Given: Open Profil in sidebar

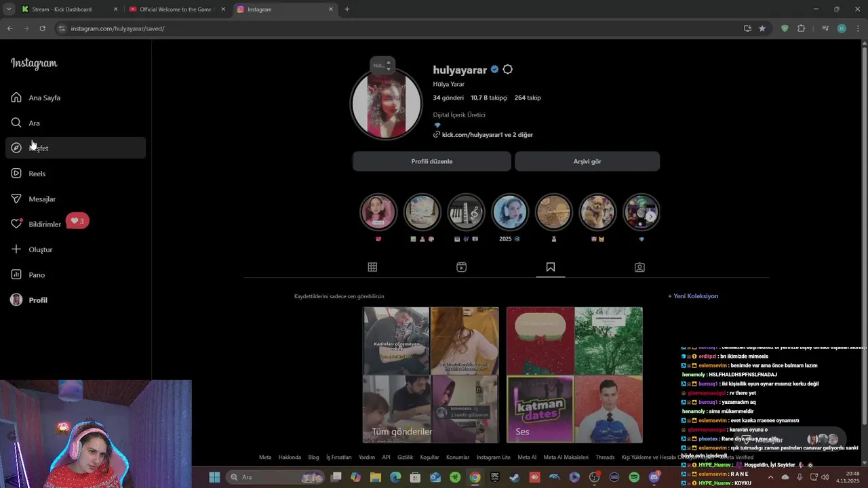Looking at the screenshot, I should [x=75, y=300].
